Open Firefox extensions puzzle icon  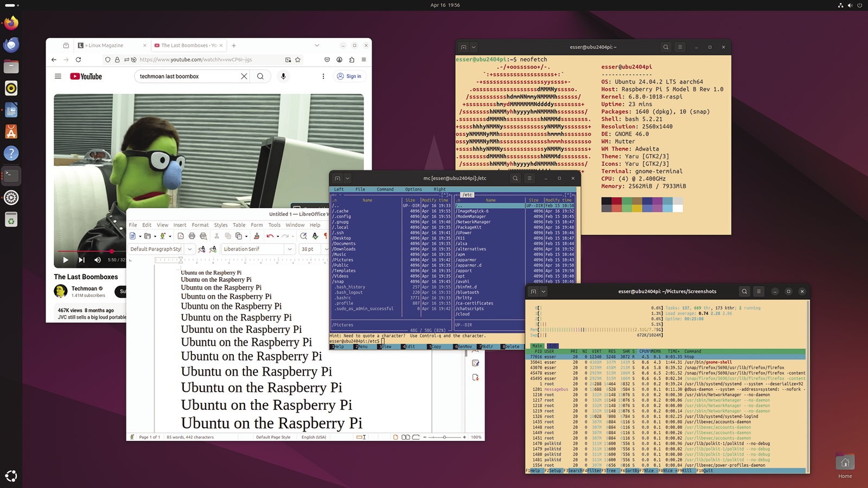click(x=352, y=60)
